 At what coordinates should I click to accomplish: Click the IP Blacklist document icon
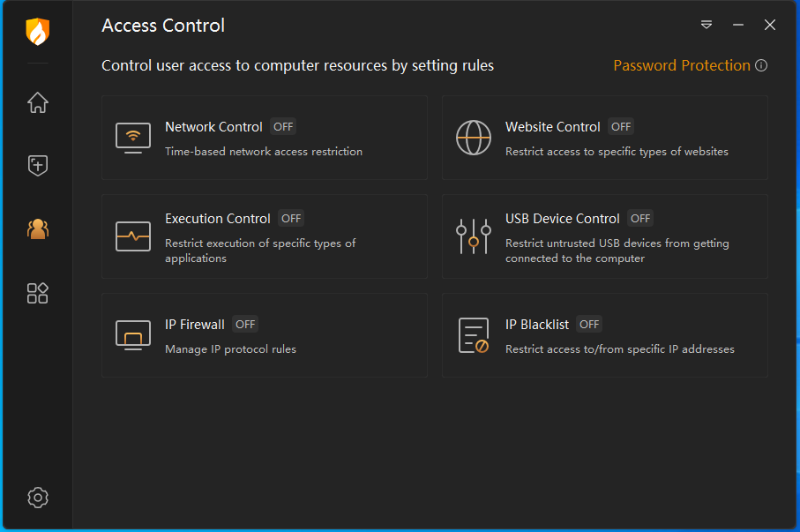click(474, 335)
